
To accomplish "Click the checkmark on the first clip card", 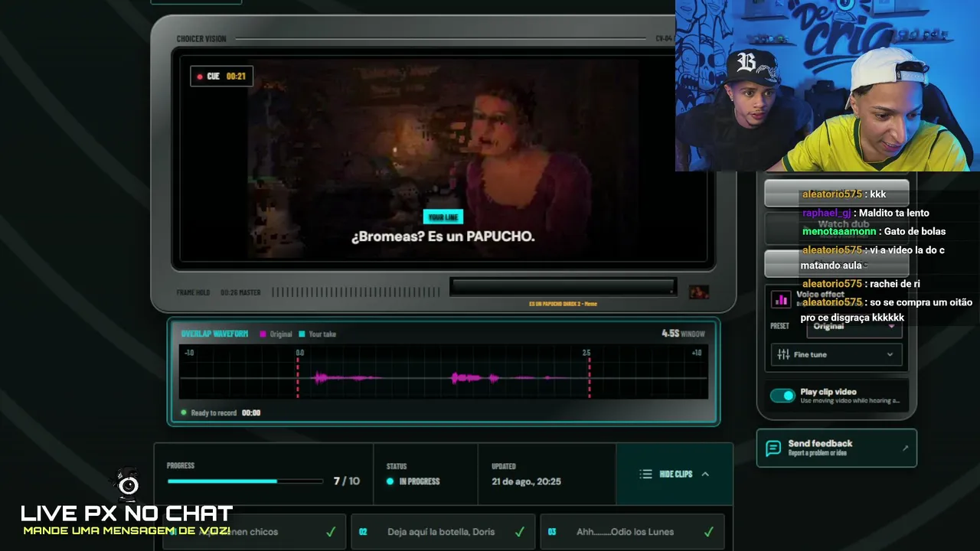I will (x=331, y=532).
